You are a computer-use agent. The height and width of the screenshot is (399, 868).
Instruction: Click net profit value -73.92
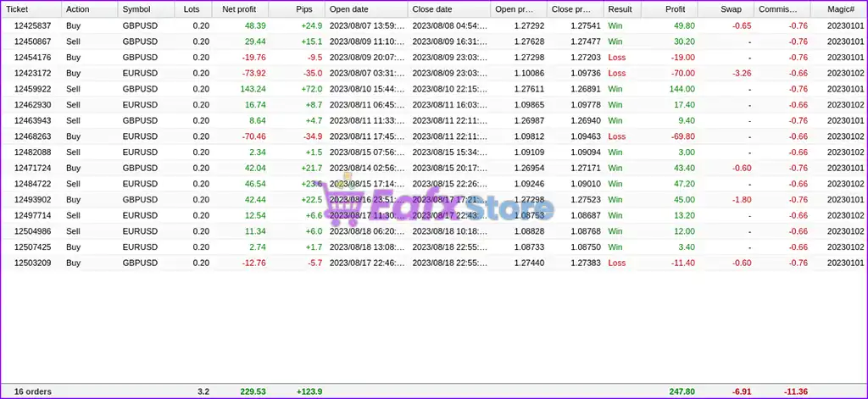254,73
